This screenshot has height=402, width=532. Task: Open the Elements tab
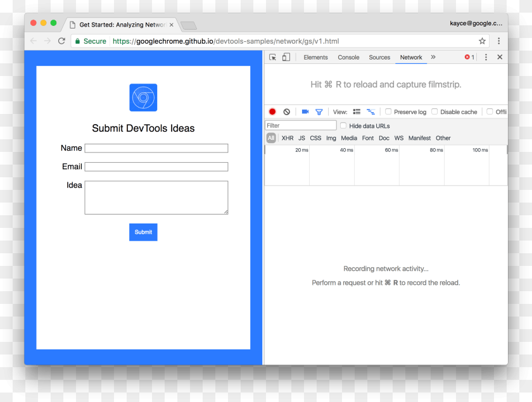click(x=315, y=58)
